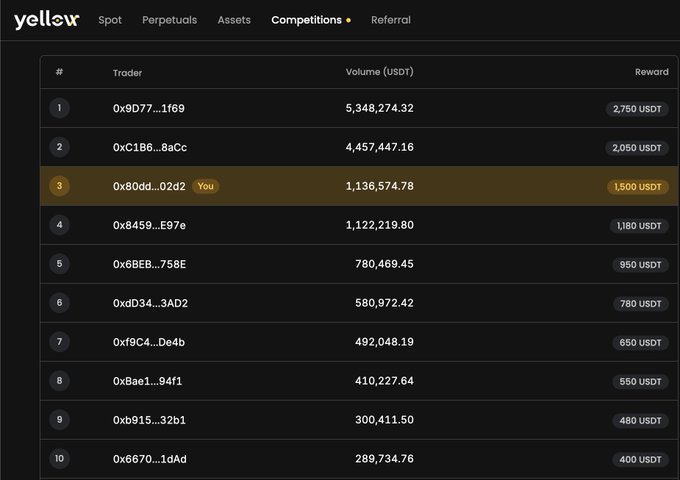Select trader address 0x6BEB...758E
680x480 pixels.
[x=150, y=264]
